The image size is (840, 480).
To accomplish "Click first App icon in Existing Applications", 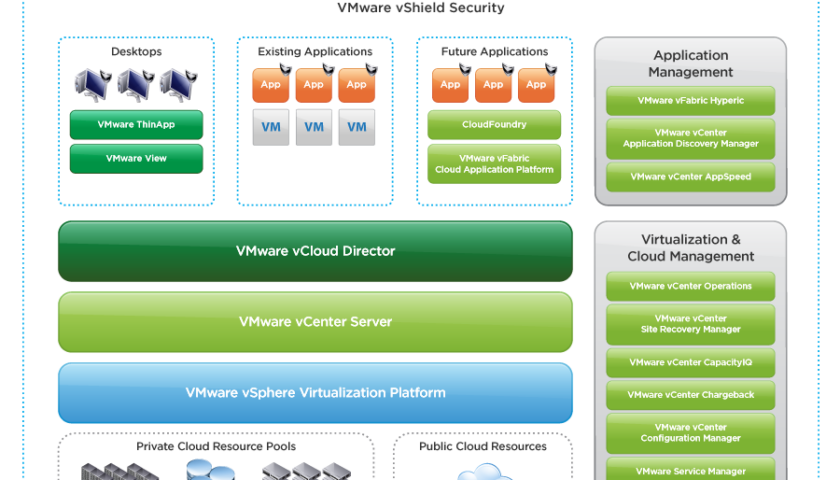I will pos(271,84).
